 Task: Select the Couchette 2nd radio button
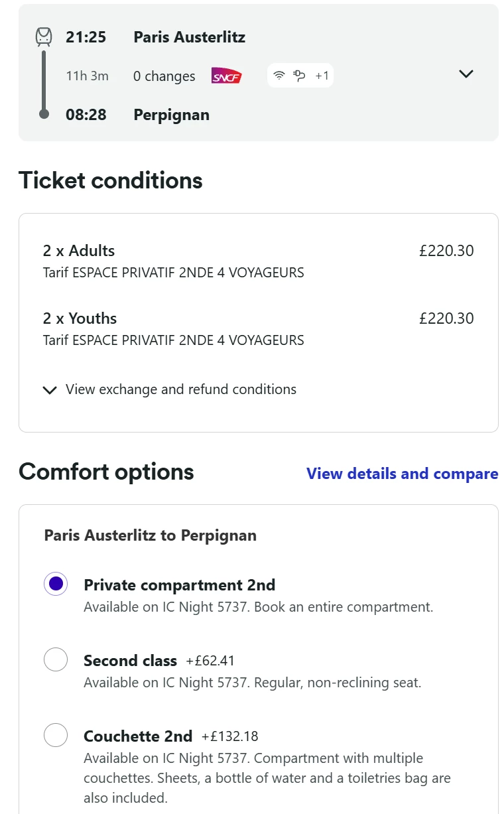tap(56, 735)
